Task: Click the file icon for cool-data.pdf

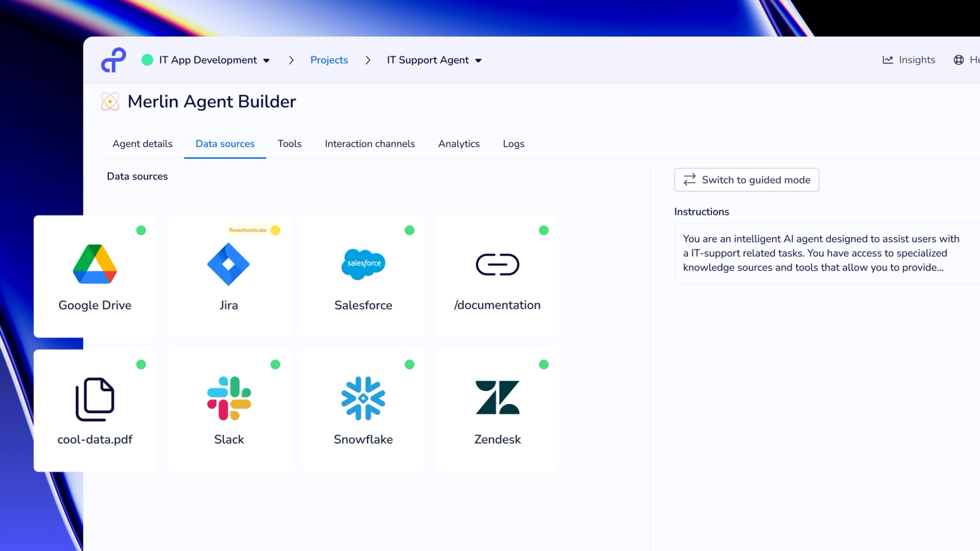Action: (95, 399)
